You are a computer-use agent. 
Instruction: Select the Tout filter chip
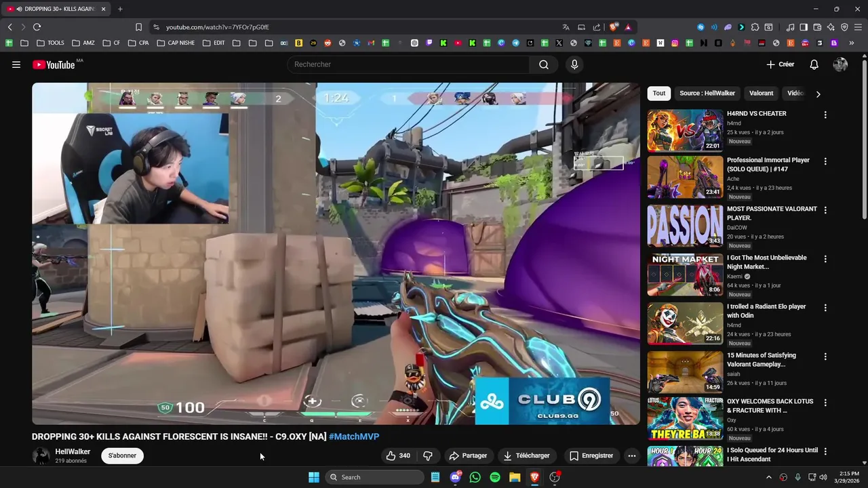pyautogui.click(x=659, y=94)
